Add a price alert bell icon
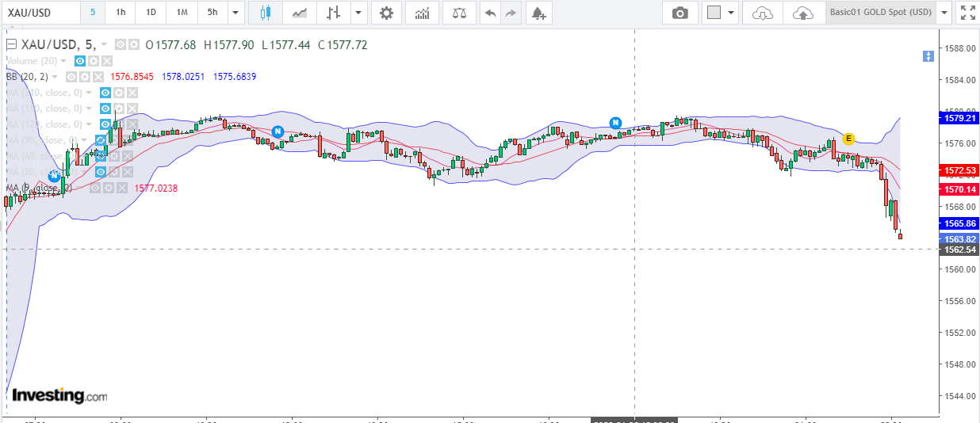The height and width of the screenshot is (423, 980). click(538, 13)
